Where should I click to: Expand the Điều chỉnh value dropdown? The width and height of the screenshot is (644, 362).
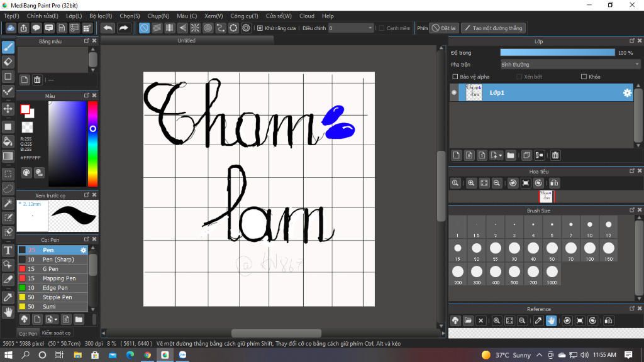click(370, 28)
